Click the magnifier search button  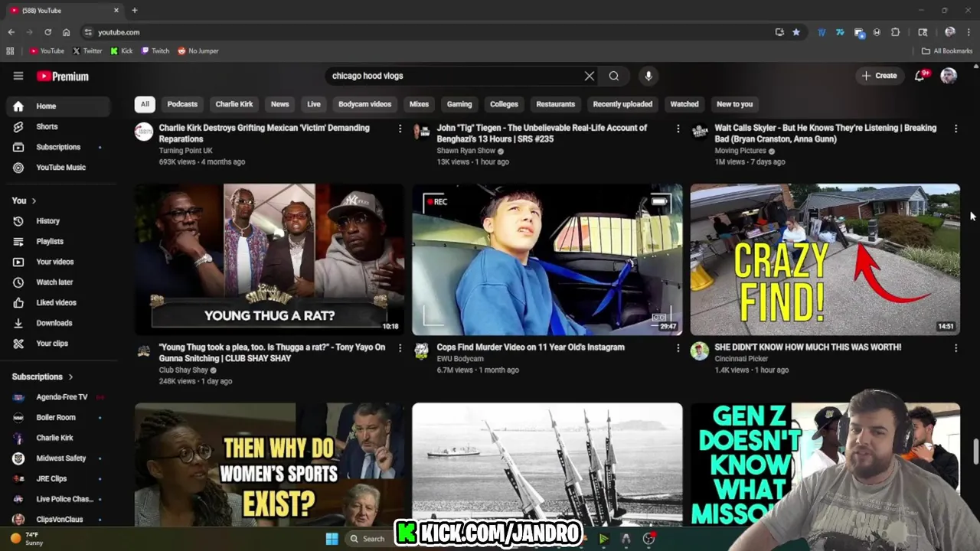click(x=614, y=76)
